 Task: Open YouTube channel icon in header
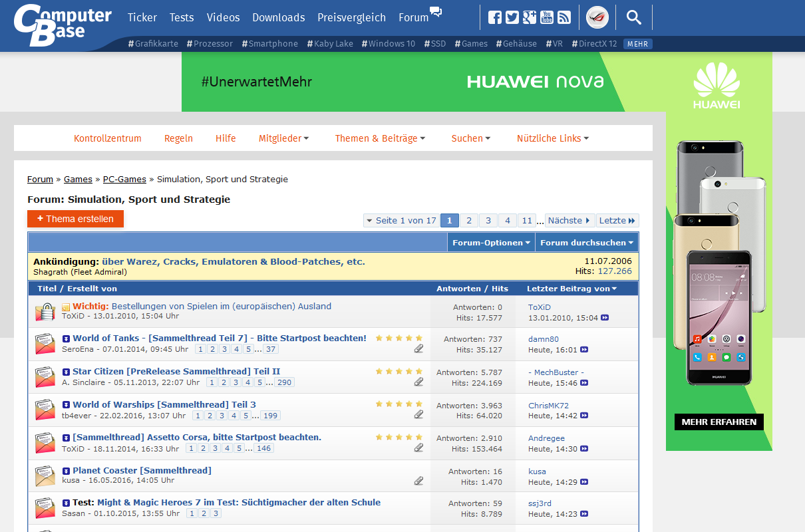click(x=547, y=17)
